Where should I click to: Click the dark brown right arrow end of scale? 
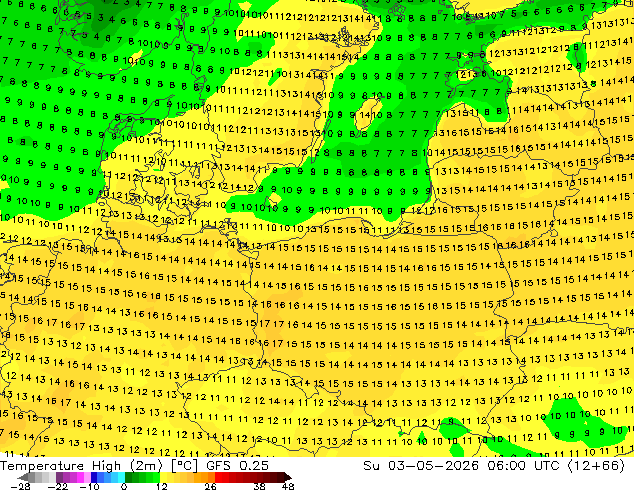(x=287, y=477)
